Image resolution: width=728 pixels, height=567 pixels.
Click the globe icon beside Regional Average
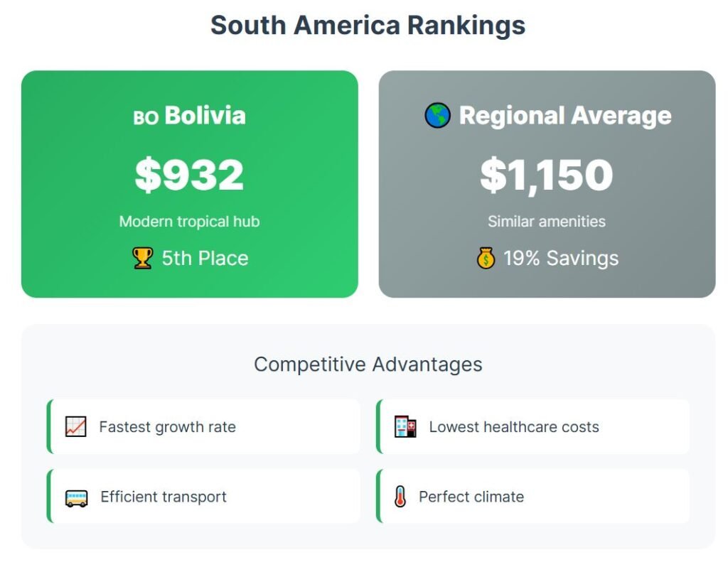[437, 115]
